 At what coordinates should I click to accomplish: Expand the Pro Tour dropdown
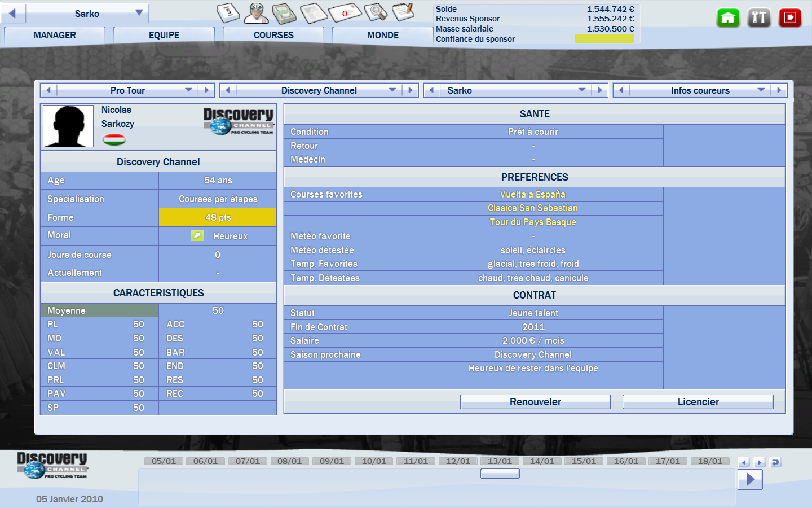(188, 90)
